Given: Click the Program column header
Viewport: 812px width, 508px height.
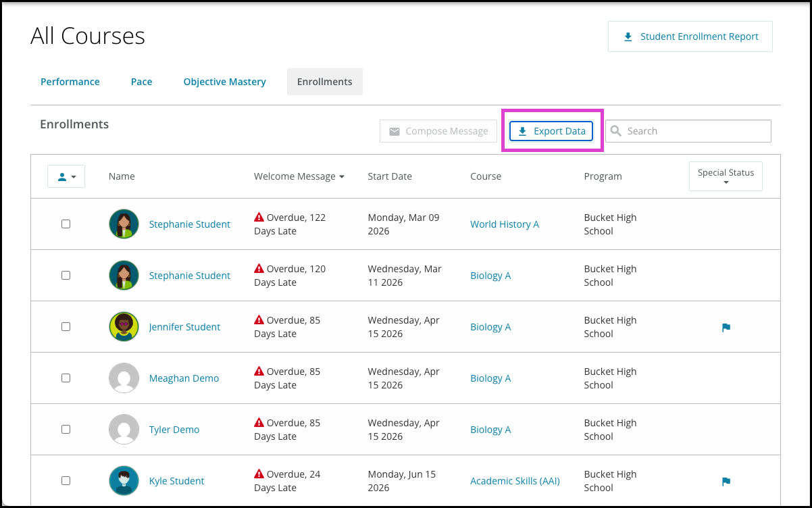Looking at the screenshot, I should [x=603, y=176].
